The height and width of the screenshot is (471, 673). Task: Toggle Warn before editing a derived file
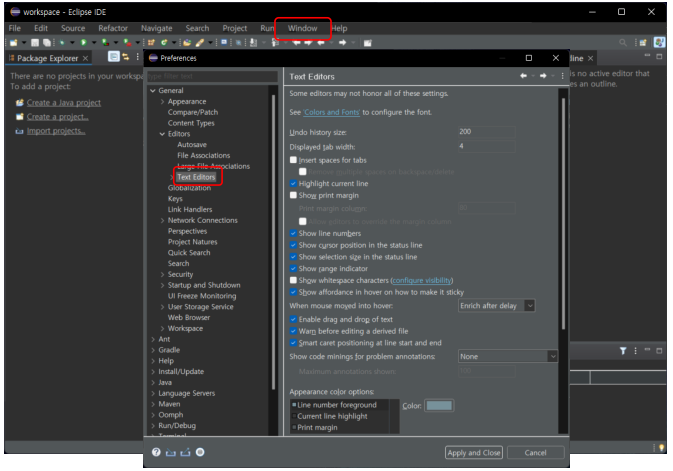(294, 331)
